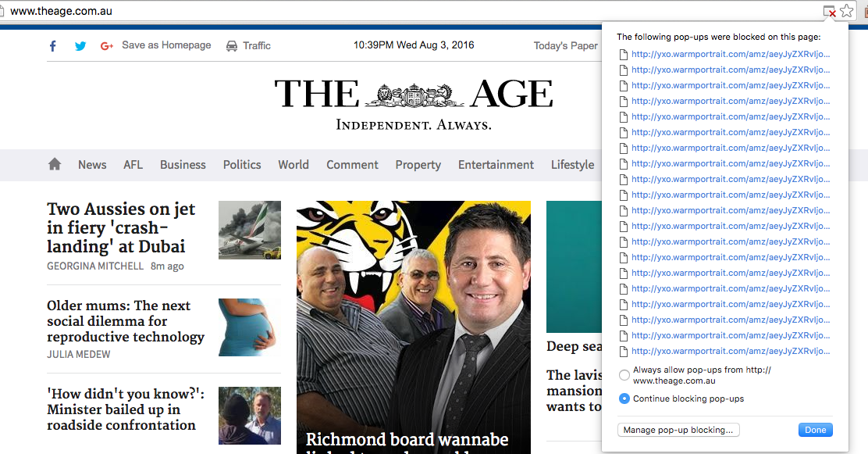The height and width of the screenshot is (454, 868).
Task: Click document icon of first blocked pop-up
Action: [624, 55]
